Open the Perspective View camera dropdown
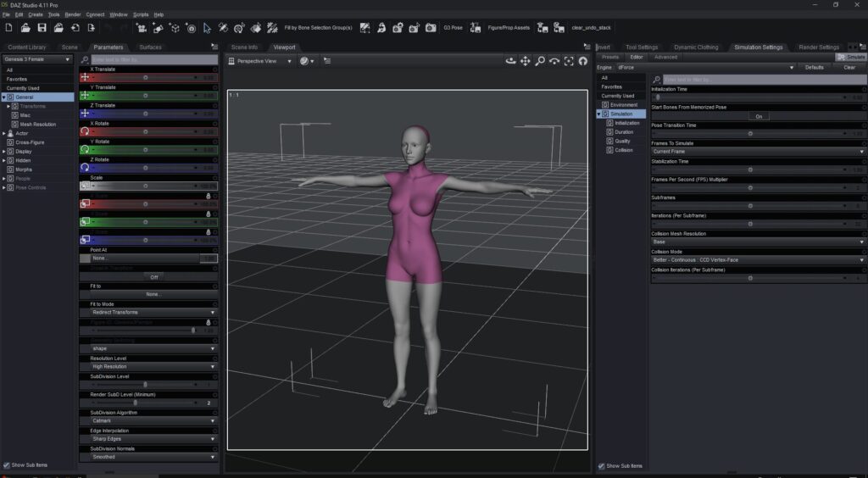The width and height of the screenshot is (868, 478). (263, 61)
